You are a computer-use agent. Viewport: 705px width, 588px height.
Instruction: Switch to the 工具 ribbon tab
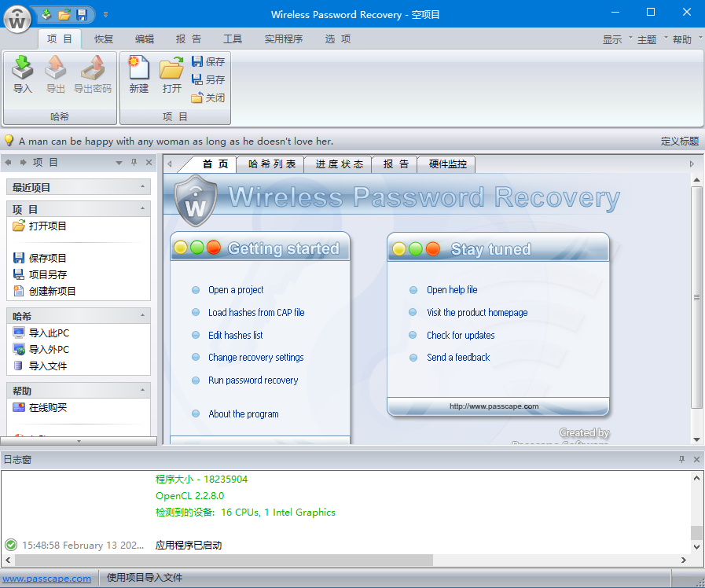click(x=233, y=39)
